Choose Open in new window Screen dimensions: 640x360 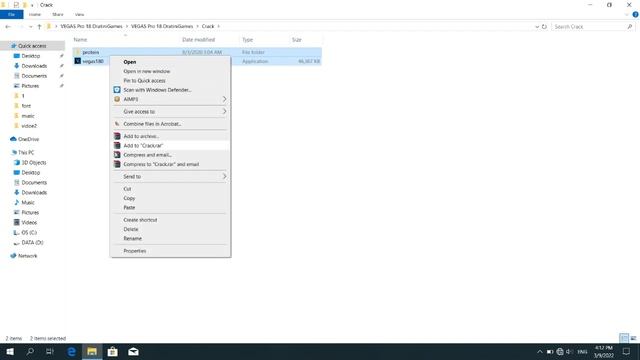pos(170,71)
